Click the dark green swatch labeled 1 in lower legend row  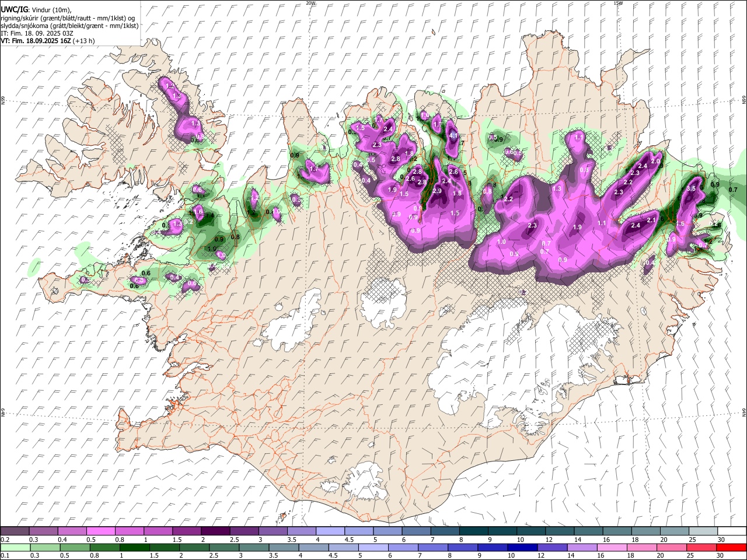pyautogui.click(x=134, y=548)
